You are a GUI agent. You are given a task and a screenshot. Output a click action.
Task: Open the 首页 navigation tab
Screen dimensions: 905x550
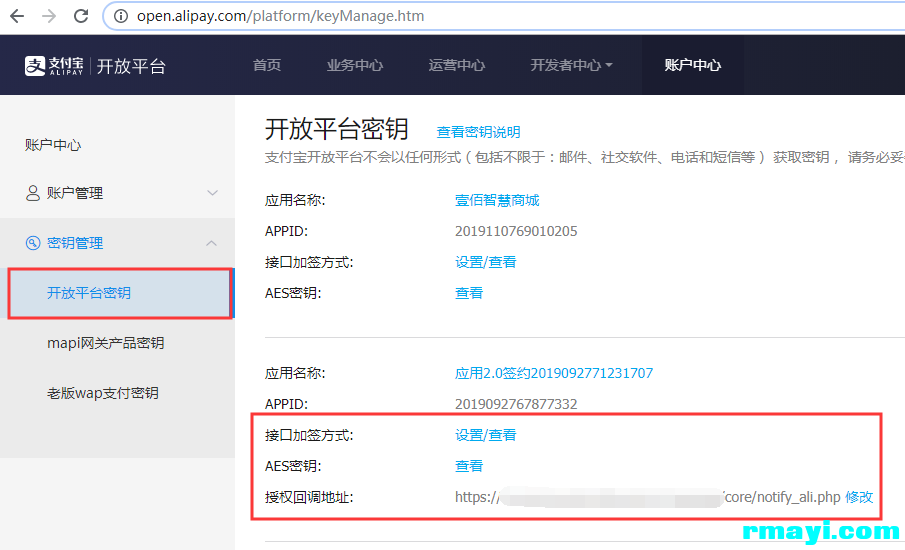click(267, 65)
